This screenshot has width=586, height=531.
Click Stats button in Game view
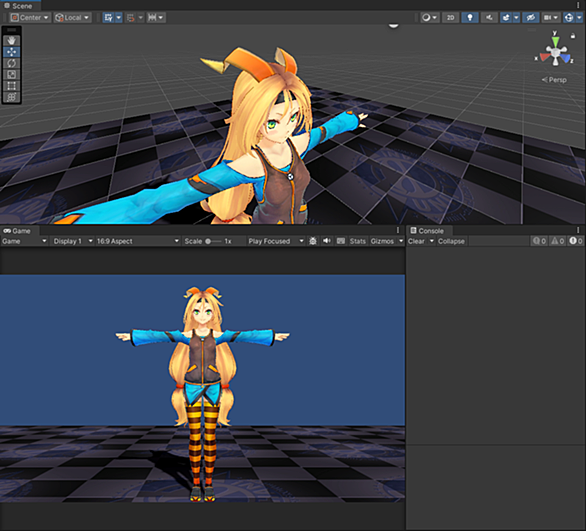click(357, 241)
